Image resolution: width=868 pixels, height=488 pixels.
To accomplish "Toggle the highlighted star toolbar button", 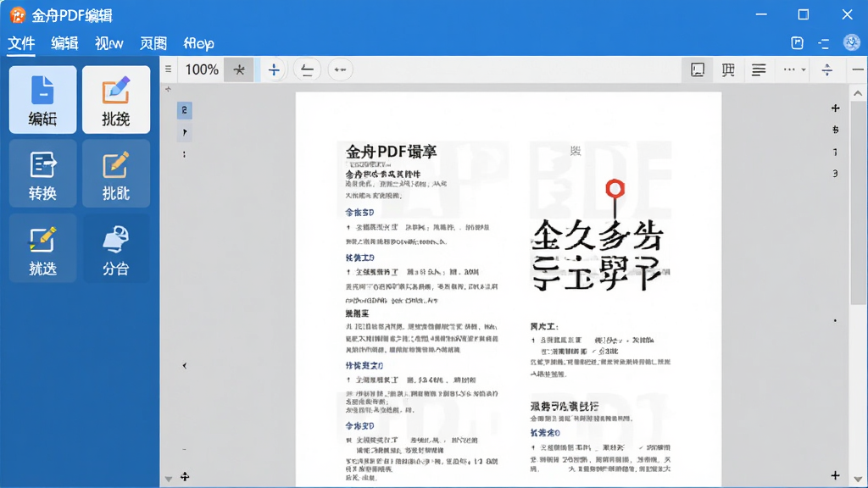I will click(x=238, y=69).
